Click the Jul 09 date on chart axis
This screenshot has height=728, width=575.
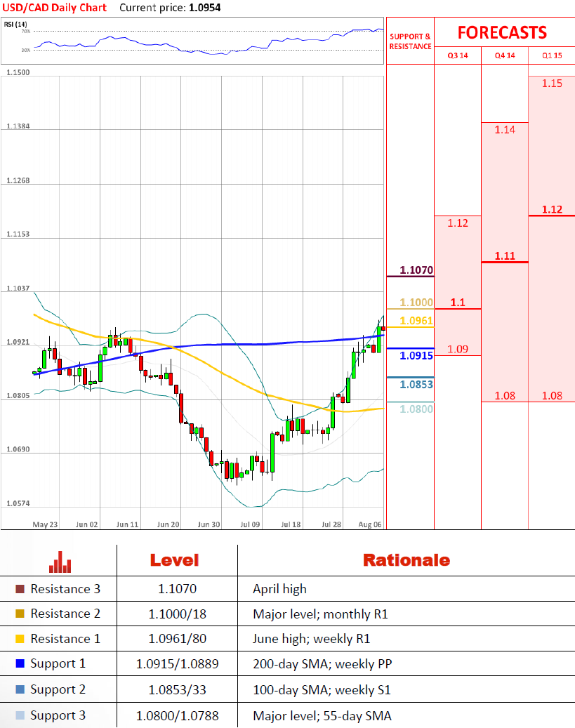tap(250, 524)
